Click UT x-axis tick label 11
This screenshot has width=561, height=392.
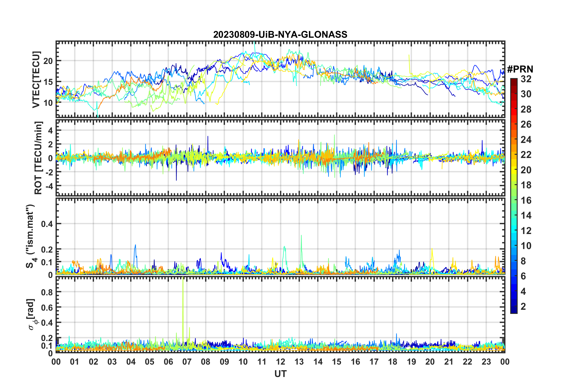[262, 362]
